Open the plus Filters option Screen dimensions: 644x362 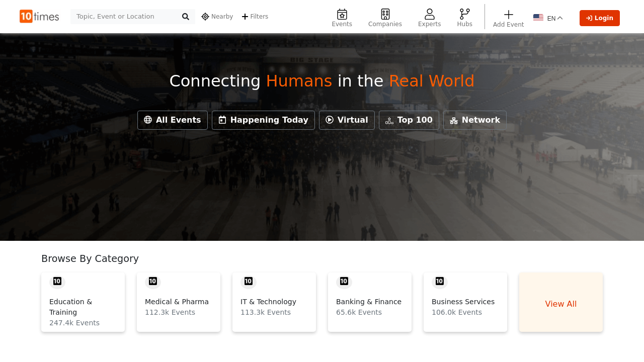coord(255,17)
